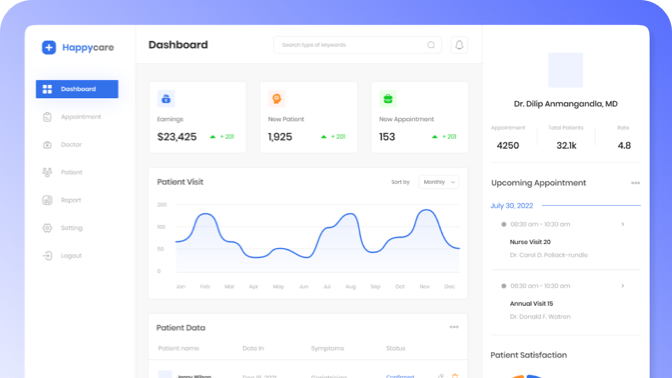Viewport: 672px width, 378px height.
Task: Select the 4250 appointment count
Action: [508, 146]
